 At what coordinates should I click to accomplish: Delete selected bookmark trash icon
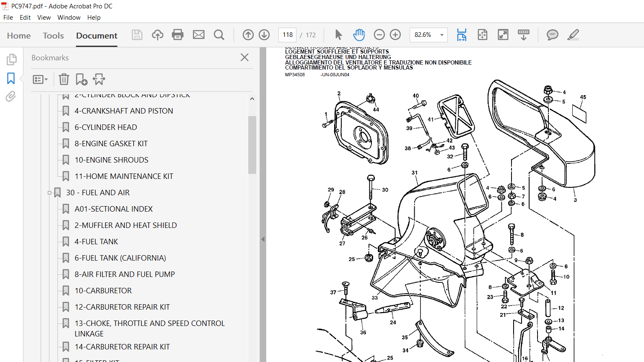[64, 79]
